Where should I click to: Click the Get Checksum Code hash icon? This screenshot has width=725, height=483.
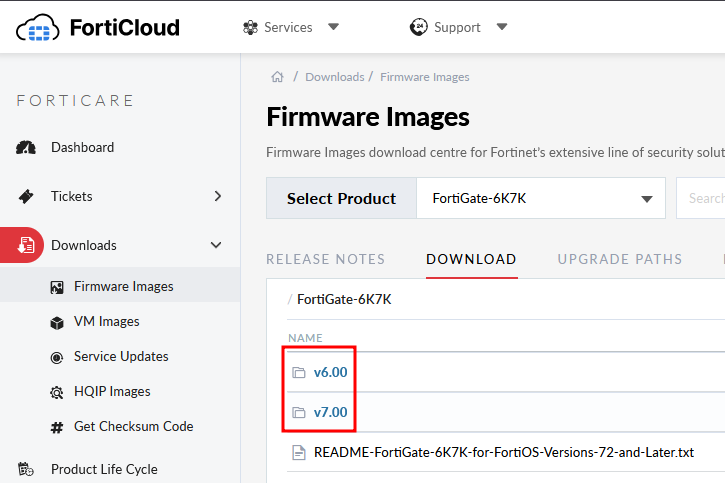tap(56, 427)
